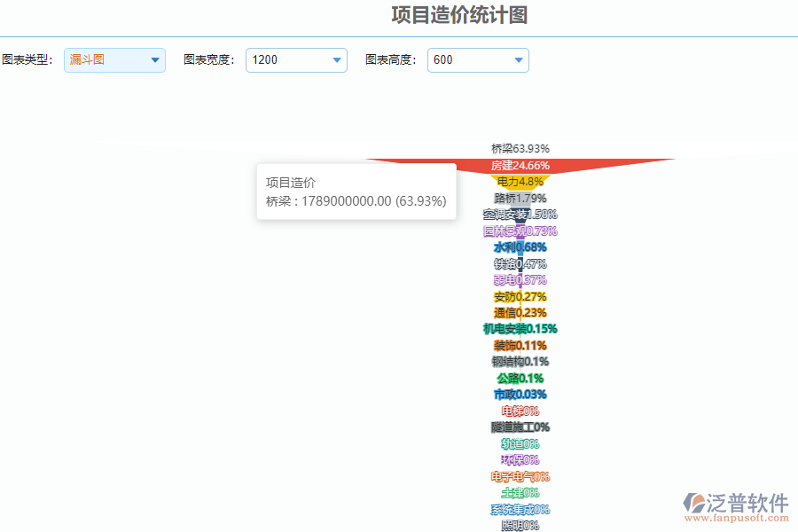Click the 安防0.27% segment

tap(521, 297)
